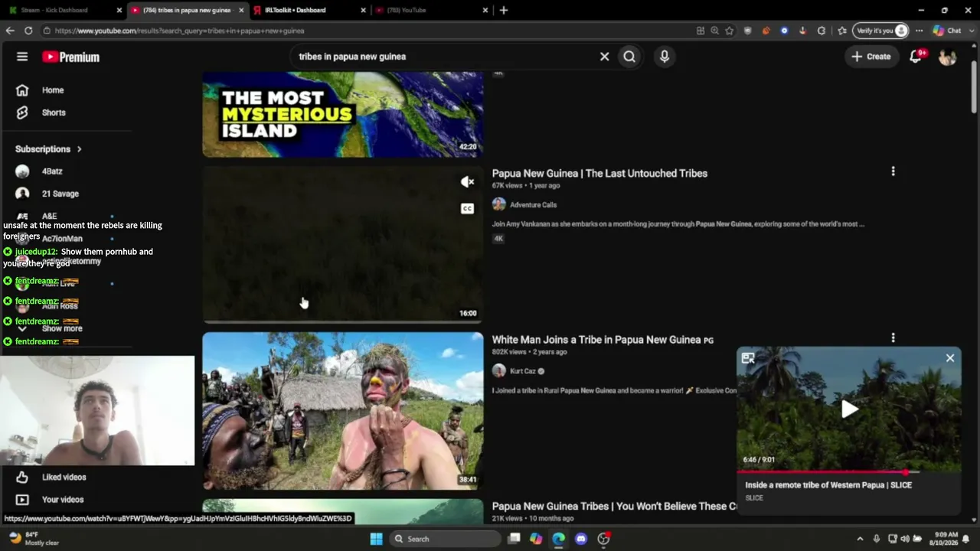Viewport: 980px width, 551px height.
Task: Focus the browser address bar URL
Action: 367,31
